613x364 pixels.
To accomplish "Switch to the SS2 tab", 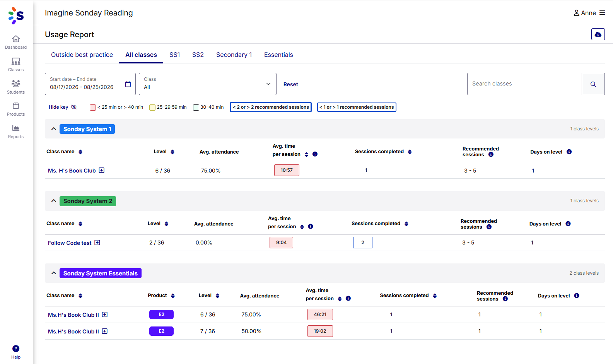I will [x=198, y=55].
